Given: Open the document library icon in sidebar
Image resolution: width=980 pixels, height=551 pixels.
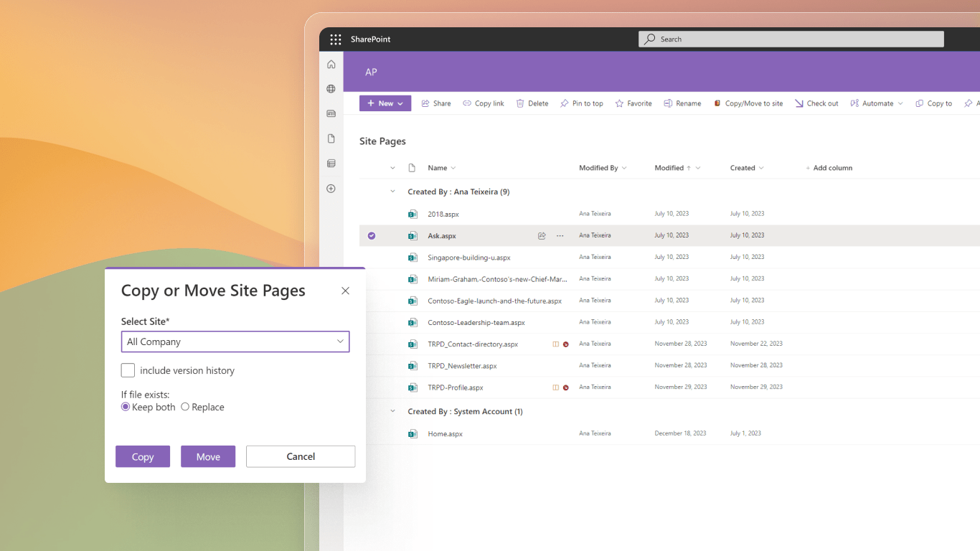Looking at the screenshot, I should pyautogui.click(x=331, y=163).
